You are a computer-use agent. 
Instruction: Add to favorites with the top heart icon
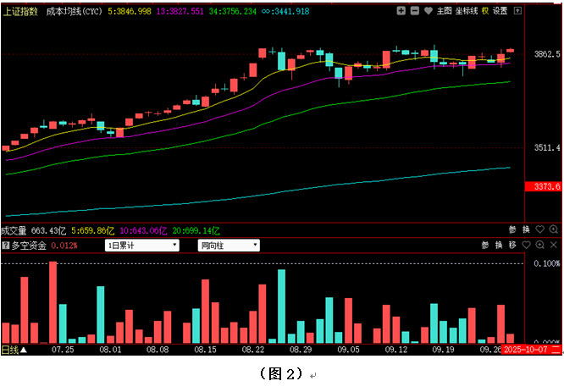(x=428, y=11)
